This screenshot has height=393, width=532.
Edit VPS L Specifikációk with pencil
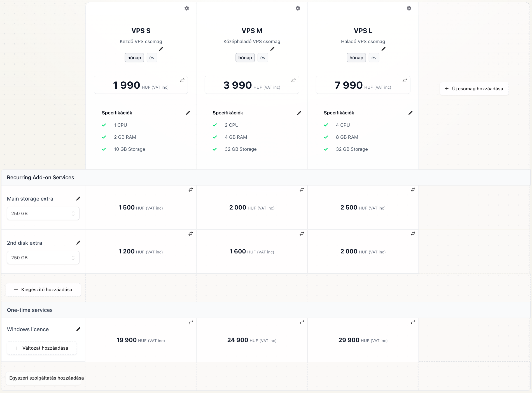click(410, 113)
